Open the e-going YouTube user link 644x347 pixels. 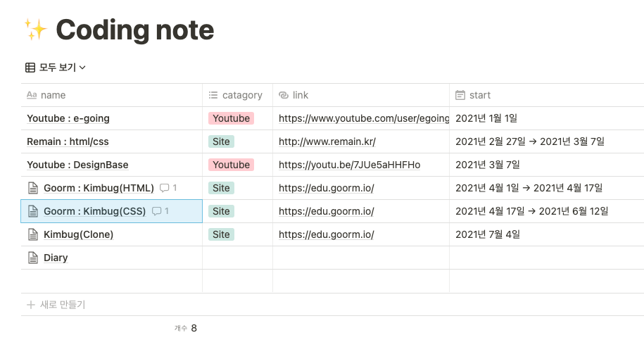point(363,118)
